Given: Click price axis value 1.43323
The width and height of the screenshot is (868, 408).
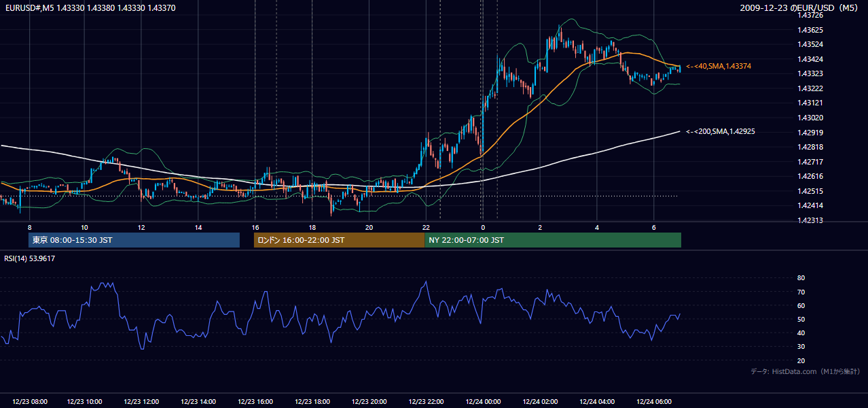Looking at the screenshot, I should tap(810, 73).
